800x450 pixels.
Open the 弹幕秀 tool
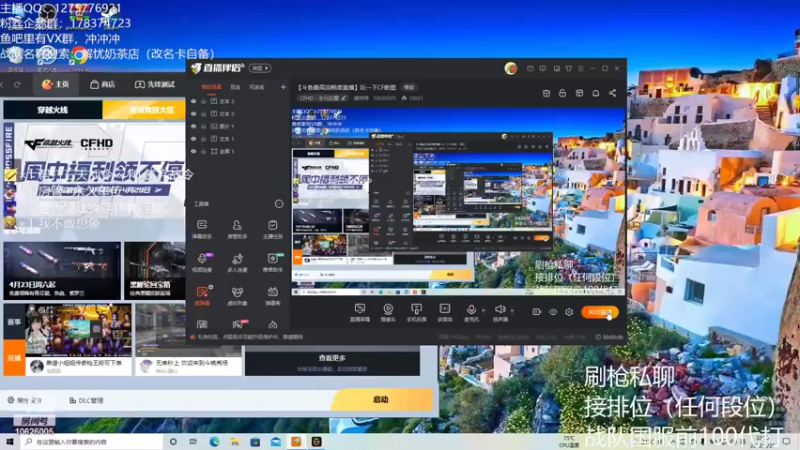(x=272, y=295)
